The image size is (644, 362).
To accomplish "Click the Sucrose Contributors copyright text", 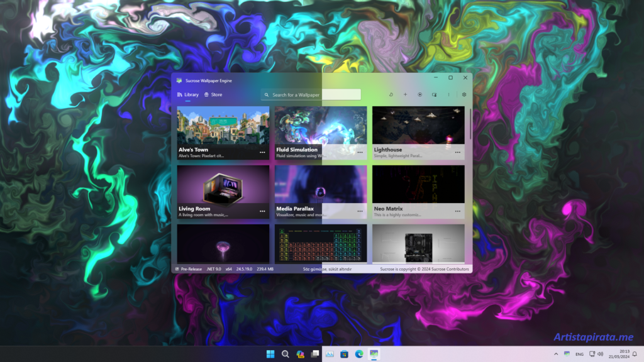I will 425,268.
